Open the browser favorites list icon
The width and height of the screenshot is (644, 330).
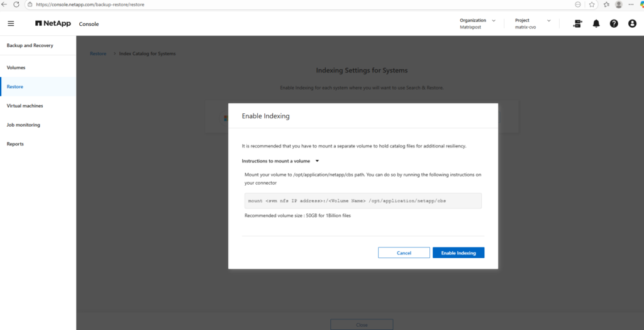pos(606,4)
